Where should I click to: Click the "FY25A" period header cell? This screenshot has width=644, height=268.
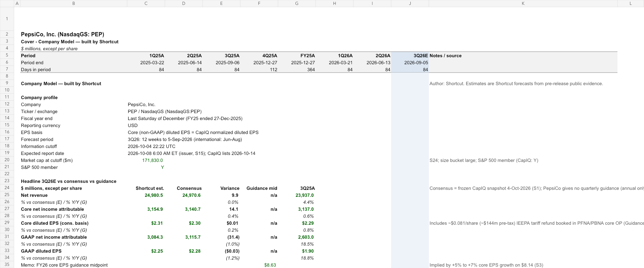tap(307, 55)
